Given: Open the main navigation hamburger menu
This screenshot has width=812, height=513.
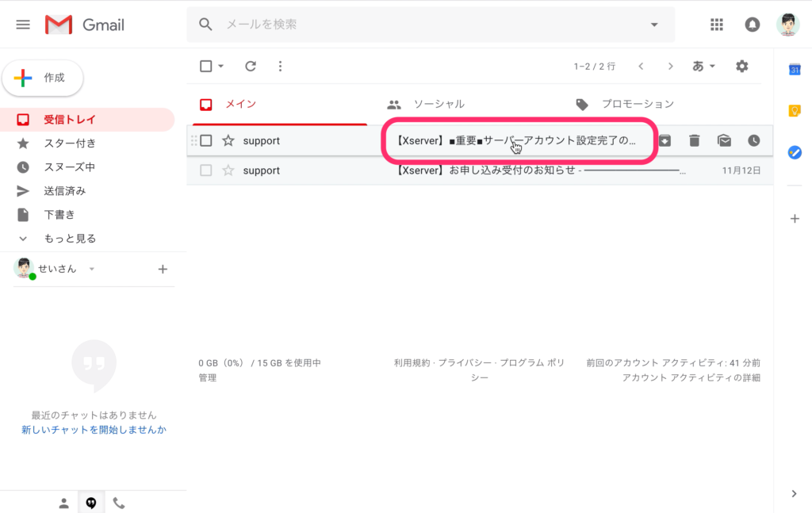Looking at the screenshot, I should pyautogui.click(x=22, y=24).
